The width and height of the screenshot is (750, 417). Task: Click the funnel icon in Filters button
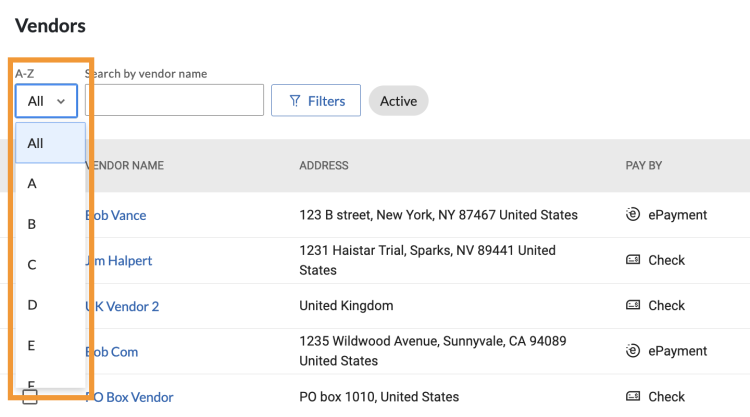coord(295,101)
